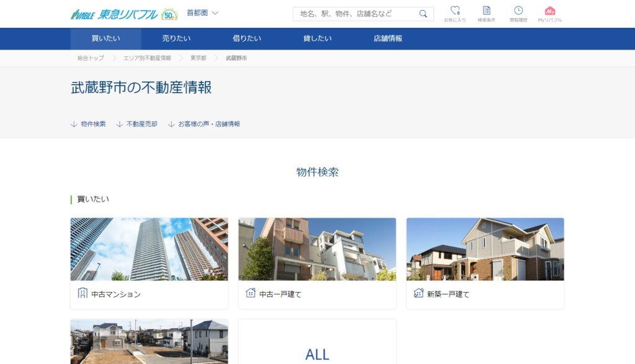Open saved search conditions (検索条件) icon

[x=486, y=11]
